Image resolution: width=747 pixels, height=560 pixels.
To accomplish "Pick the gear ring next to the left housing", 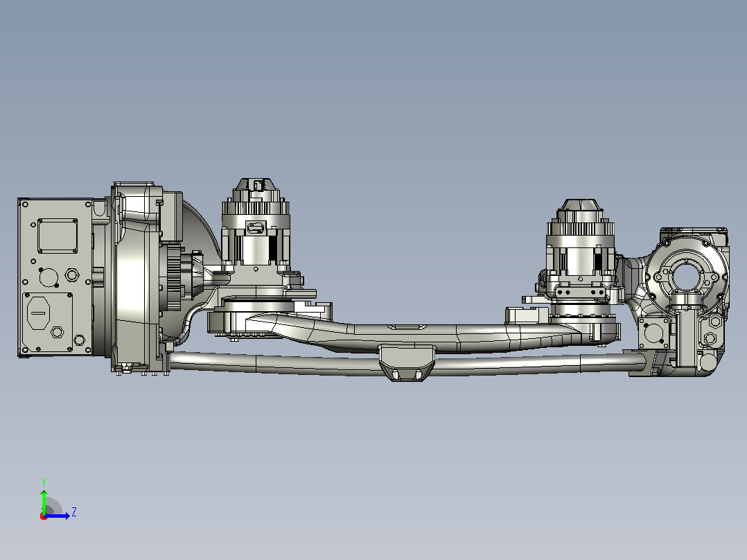I will [x=175, y=277].
